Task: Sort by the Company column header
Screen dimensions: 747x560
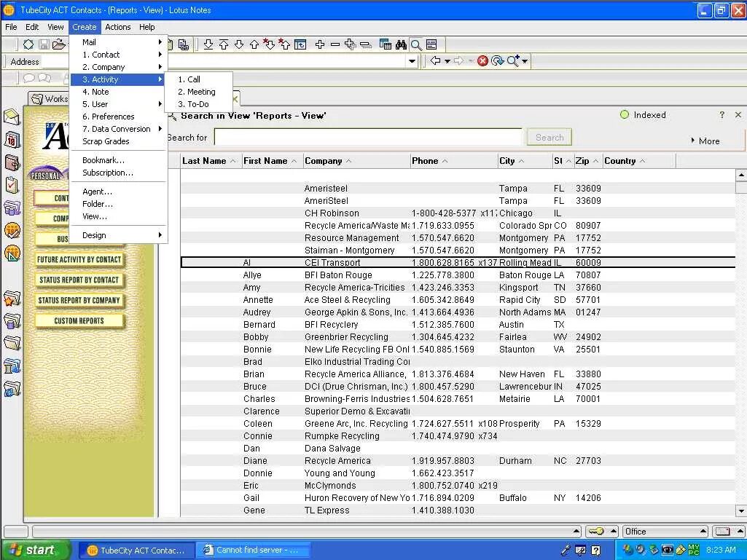Action: click(x=356, y=161)
